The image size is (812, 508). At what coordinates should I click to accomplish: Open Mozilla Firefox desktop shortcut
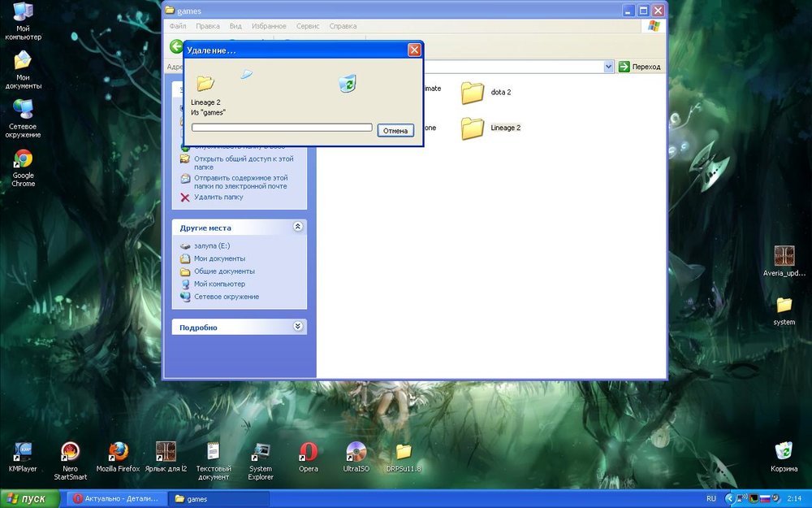pyautogui.click(x=119, y=452)
